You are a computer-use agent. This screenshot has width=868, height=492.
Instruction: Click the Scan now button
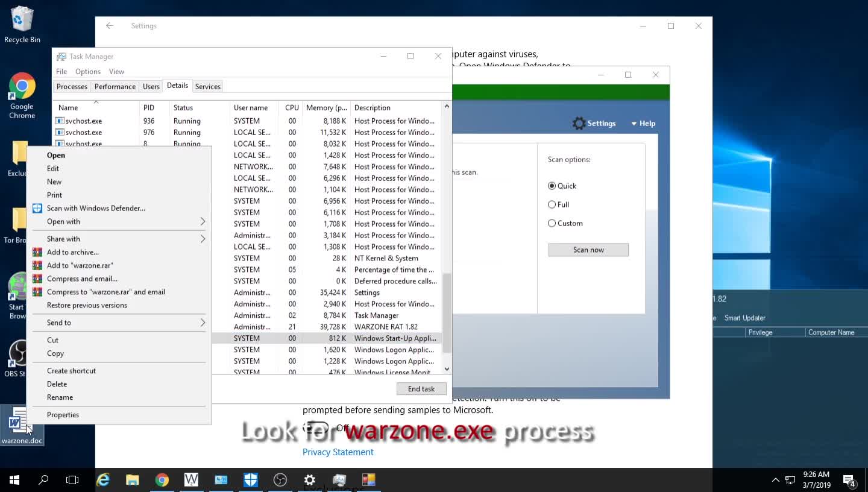588,250
